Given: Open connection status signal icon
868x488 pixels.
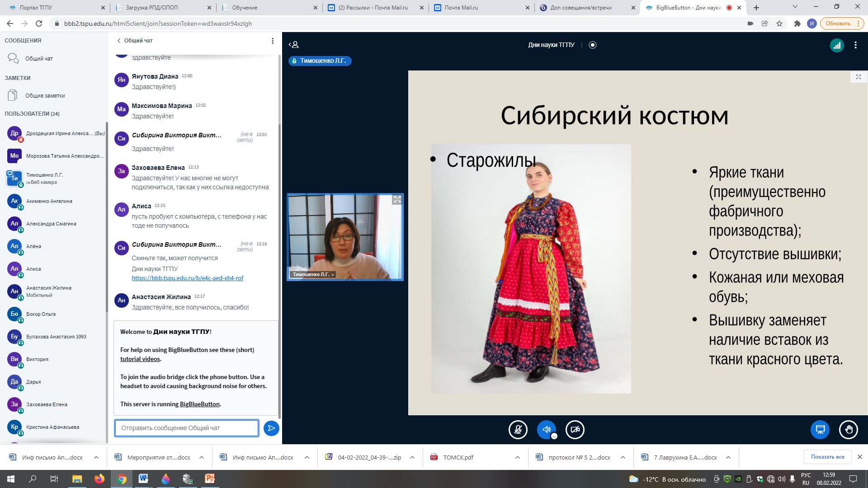Looking at the screenshot, I should tap(837, 45).
